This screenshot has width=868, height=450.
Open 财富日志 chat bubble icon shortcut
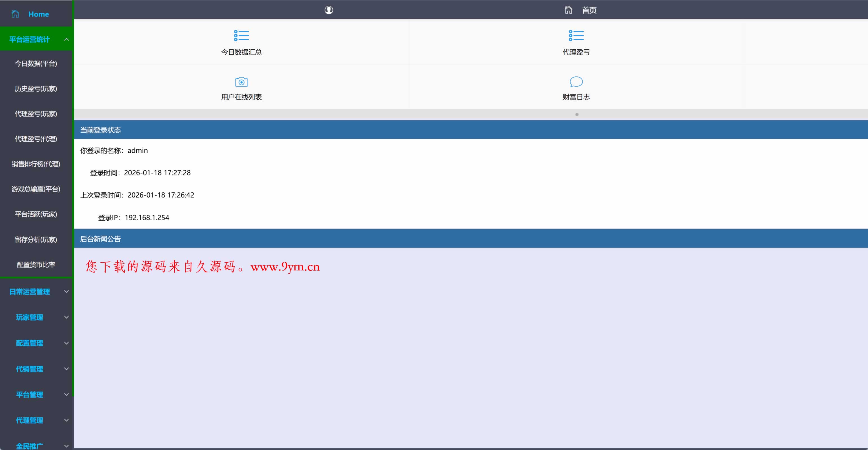576,82
